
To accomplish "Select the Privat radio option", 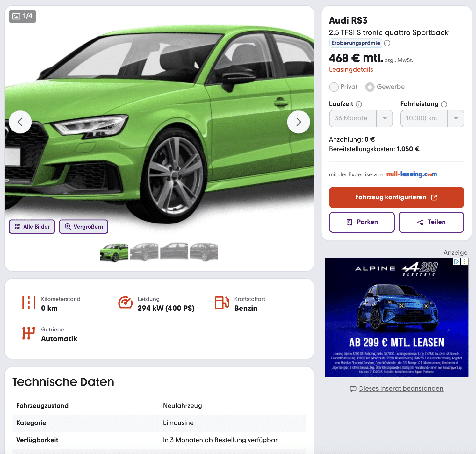I will (334, 87).
